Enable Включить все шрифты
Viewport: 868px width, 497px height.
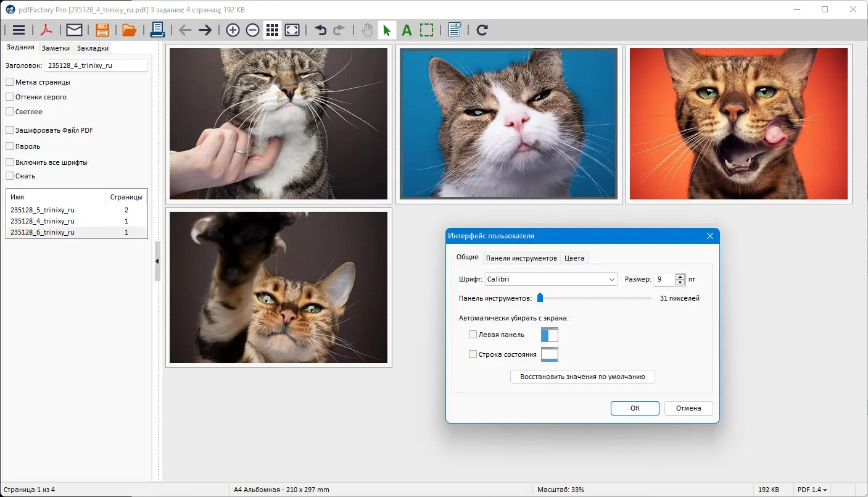pos(9,162)
